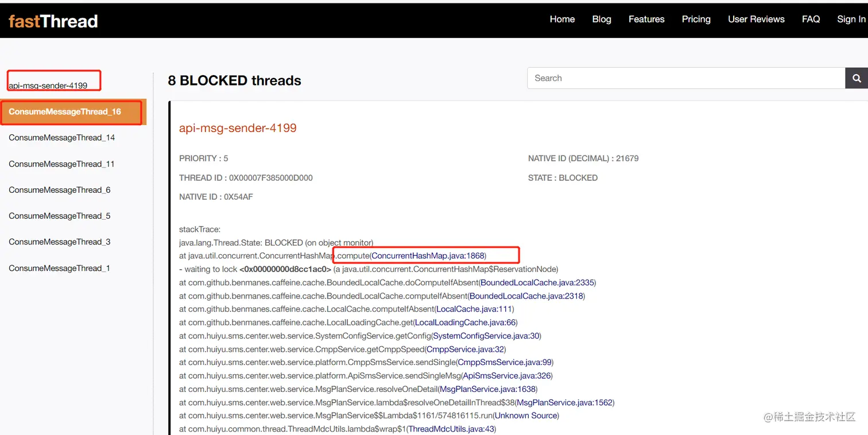868x435 pixels.
Task: Click lock address 0x00000000d8cc1ac0 text
Action: [x=285, y=269]
